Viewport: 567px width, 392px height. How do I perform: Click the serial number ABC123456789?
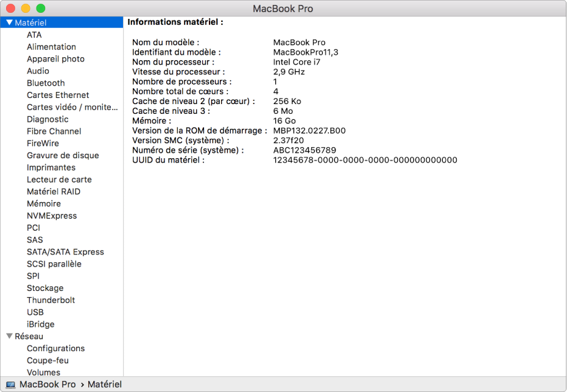tap(305, 150)
